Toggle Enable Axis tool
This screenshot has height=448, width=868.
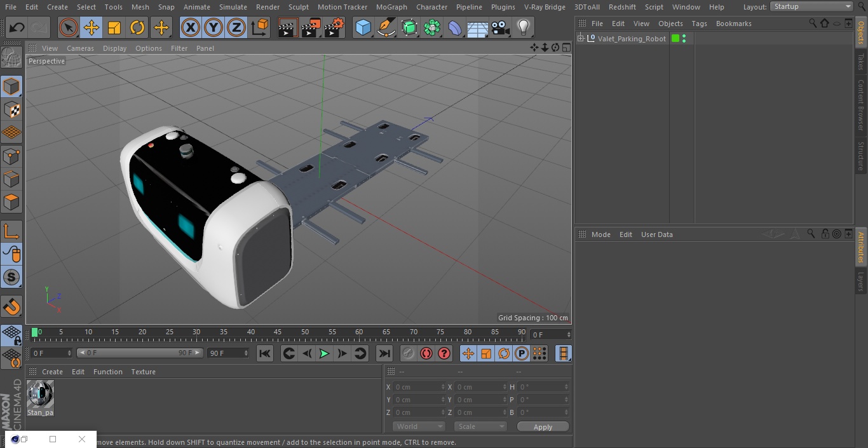coord(12,231)
